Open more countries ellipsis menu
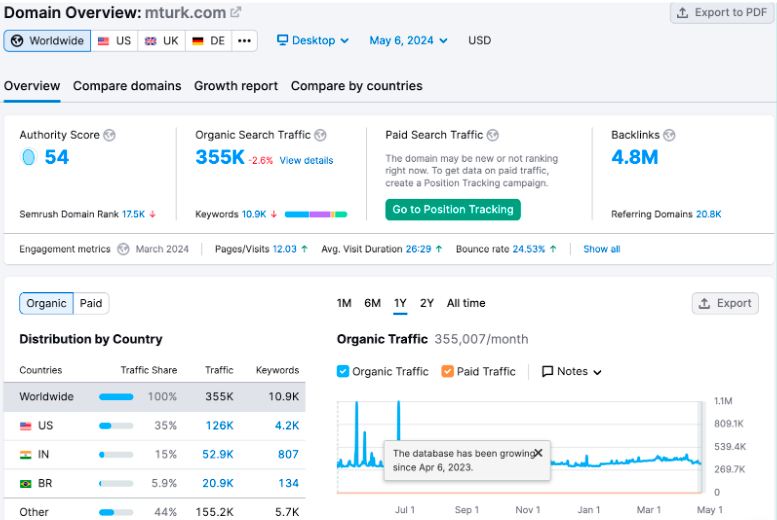The image size is (777, 520). (x=244, y=41)
